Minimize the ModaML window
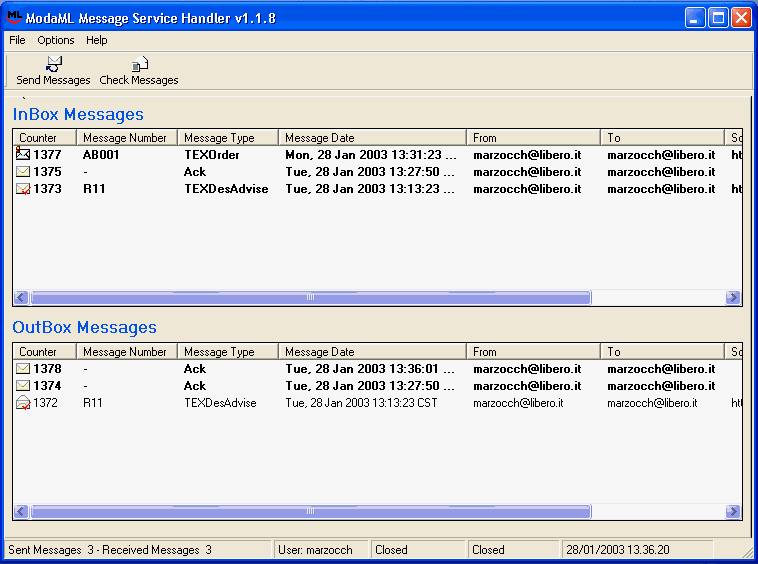The height and width of the screenshot is (564, 758). pyautogui.click(x=695, y=18)
